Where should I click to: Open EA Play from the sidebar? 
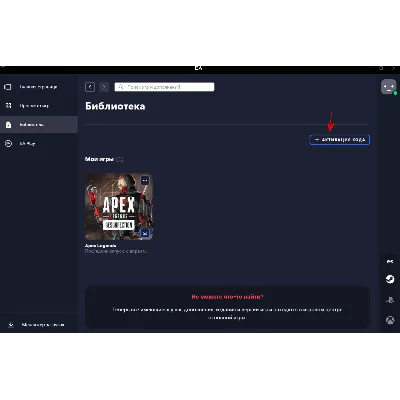coord(38,144)
